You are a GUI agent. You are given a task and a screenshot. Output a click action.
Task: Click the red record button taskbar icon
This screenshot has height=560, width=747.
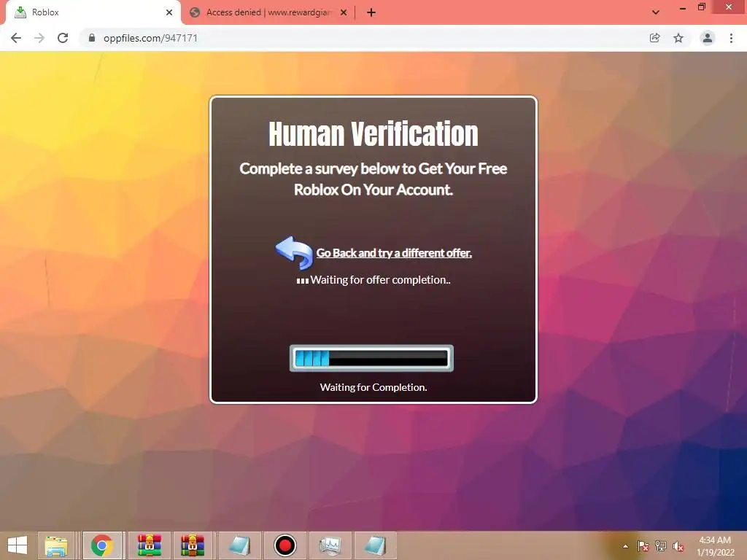click(x=285, y=545)
